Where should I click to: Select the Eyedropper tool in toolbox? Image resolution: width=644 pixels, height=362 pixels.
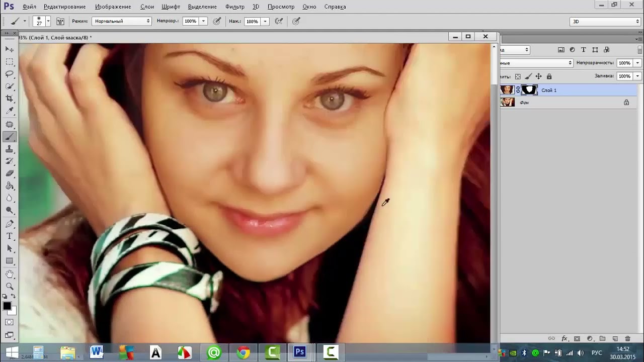[10, 111]
